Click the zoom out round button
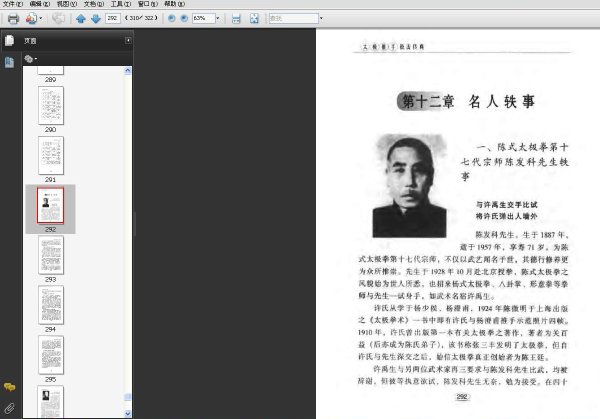Screen dimensions: 600x419 172,18
